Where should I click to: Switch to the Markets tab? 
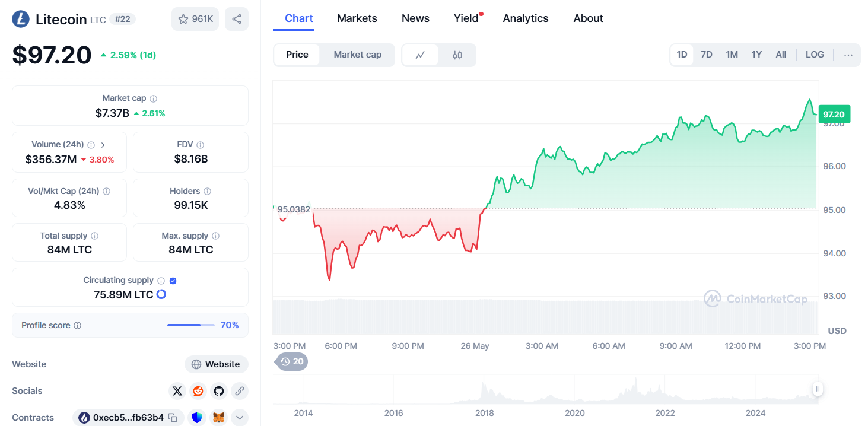[357, 18]
